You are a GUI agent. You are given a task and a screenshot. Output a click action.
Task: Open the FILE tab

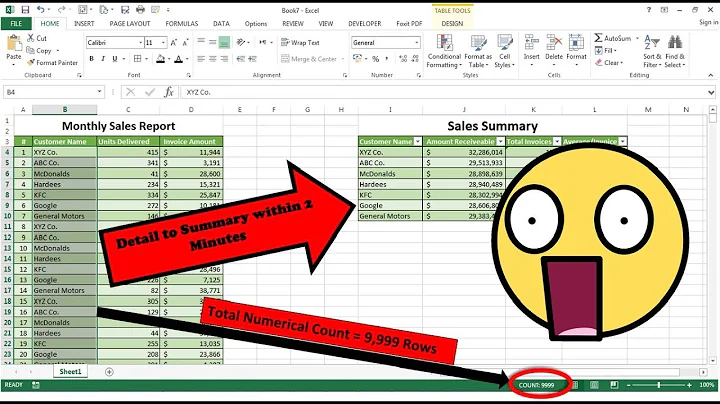[x=16, y=23]
